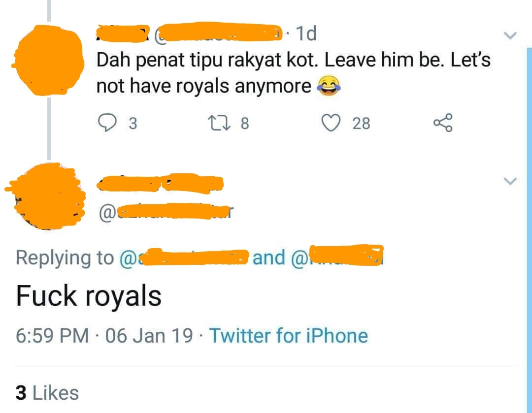This screenshot has width=532, height=413.
Task: Click the "6:59 PM · 06 Jan 19" timestamp
Action: 104,336
